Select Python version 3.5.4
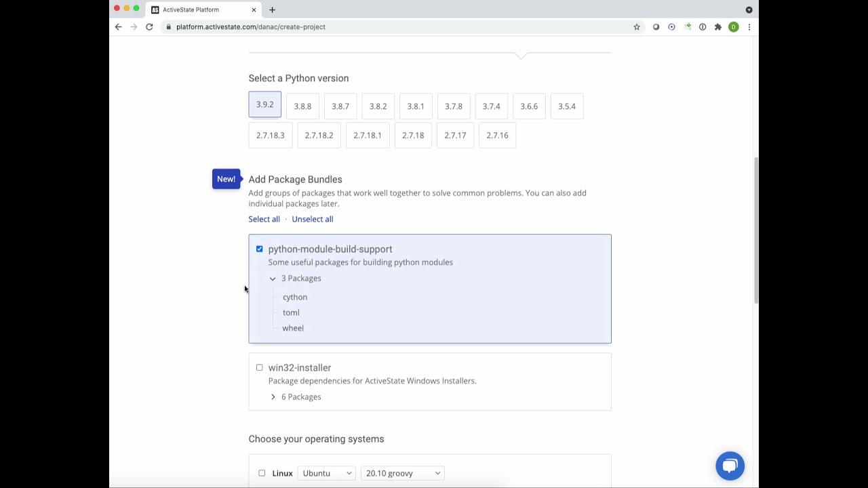 tap(567, 106)
